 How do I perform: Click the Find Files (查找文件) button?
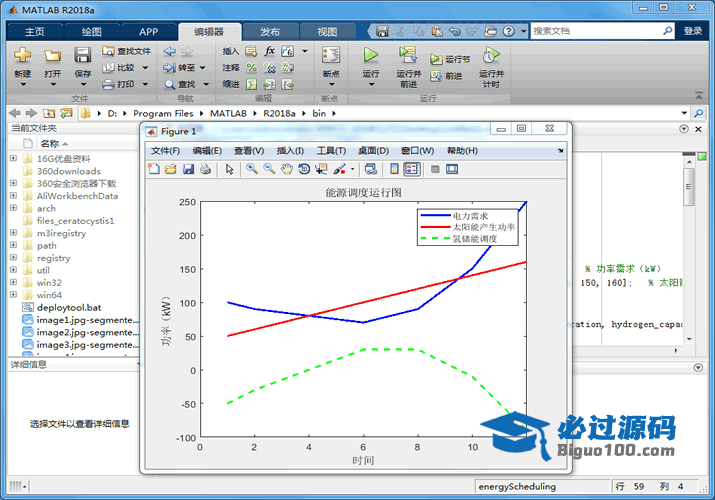point(126,51)
